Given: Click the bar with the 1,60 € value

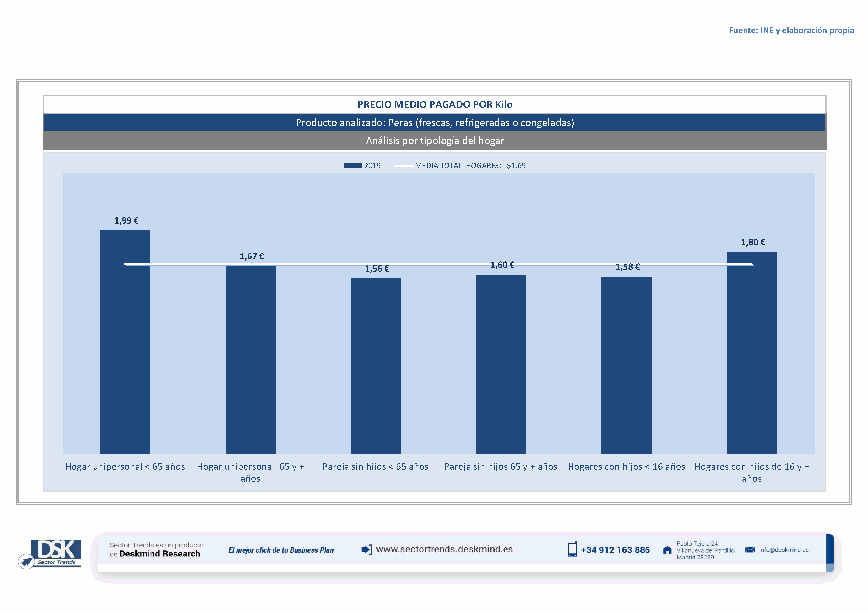Looking at the screenshot, I should 501,365.
